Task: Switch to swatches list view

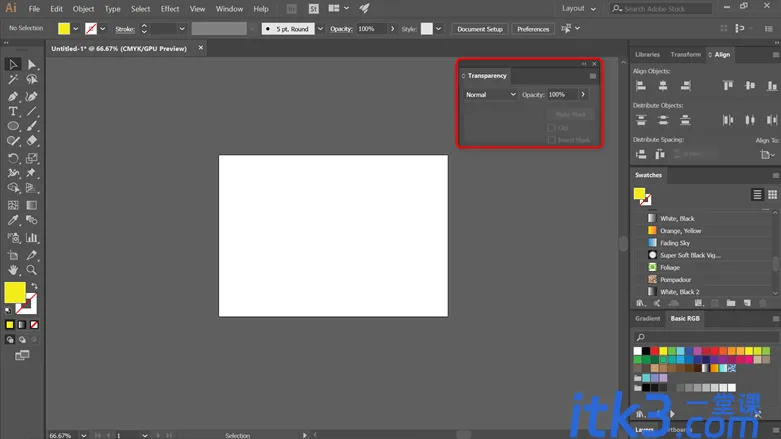Action: point(757,194)
